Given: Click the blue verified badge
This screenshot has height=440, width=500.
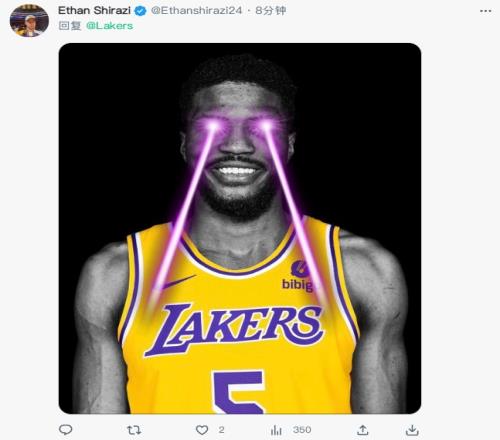Looking at the screenshot, I should 140,11.
